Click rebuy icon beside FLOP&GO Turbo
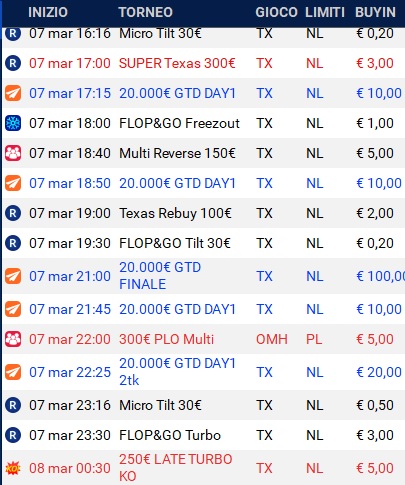 (13, 435)
